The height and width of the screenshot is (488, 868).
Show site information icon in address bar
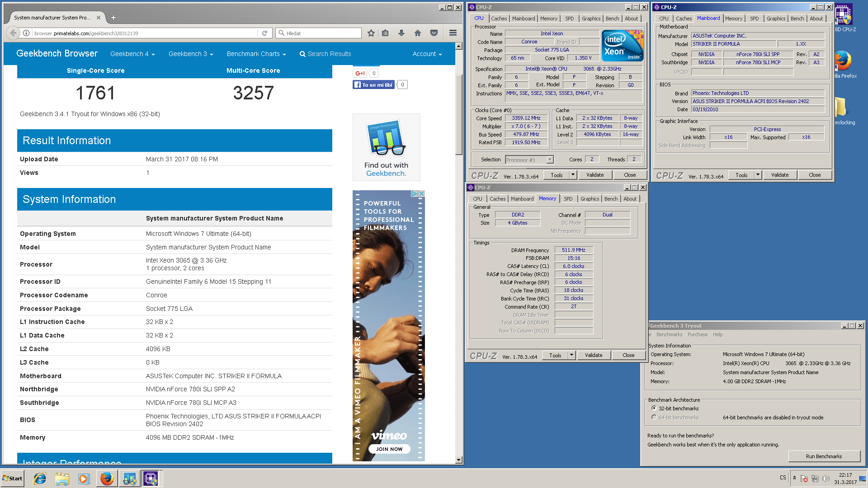pyautogui.click(x=26, y=33)
